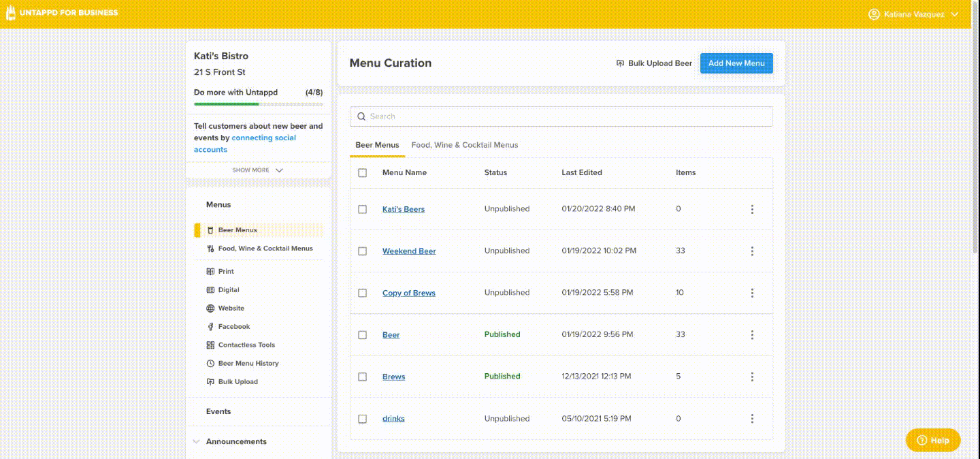Click the Facebook logo icon in sidebar
The width and height of the screenshot is (980, 459).
click(x=210, y=327)
